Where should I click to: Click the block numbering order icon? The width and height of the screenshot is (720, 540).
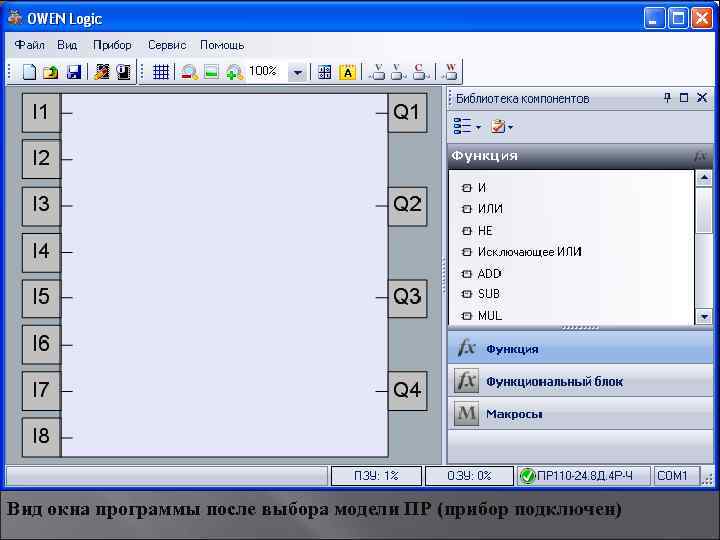[x=325, y=72]
